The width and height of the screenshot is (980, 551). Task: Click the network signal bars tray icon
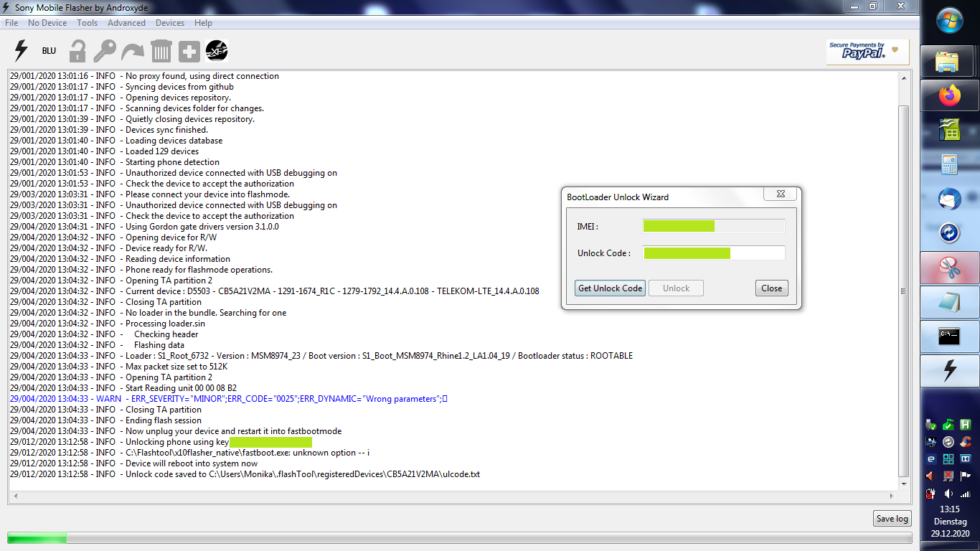[966, 494]
